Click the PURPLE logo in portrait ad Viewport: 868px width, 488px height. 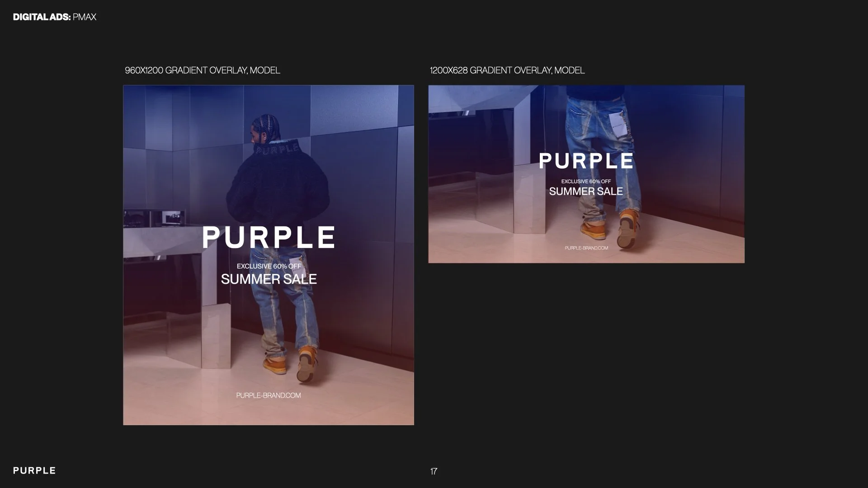(x=269, y=237)
